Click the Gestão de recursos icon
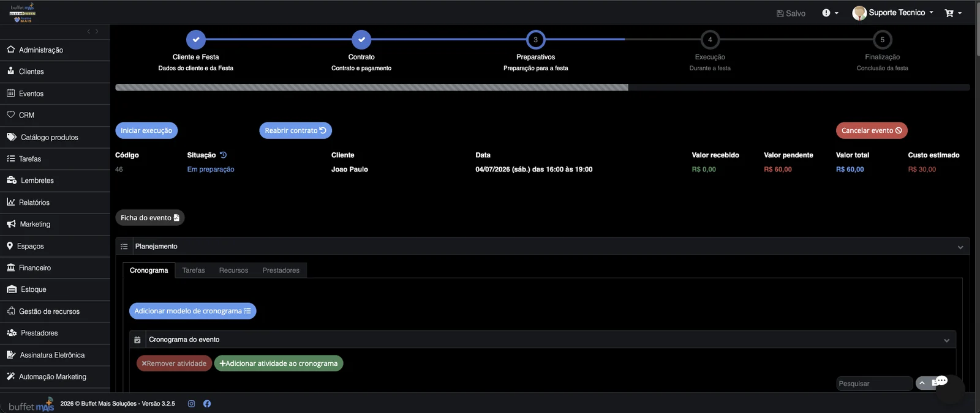This screenshot has height=413, width=980. tap(11, 311)
